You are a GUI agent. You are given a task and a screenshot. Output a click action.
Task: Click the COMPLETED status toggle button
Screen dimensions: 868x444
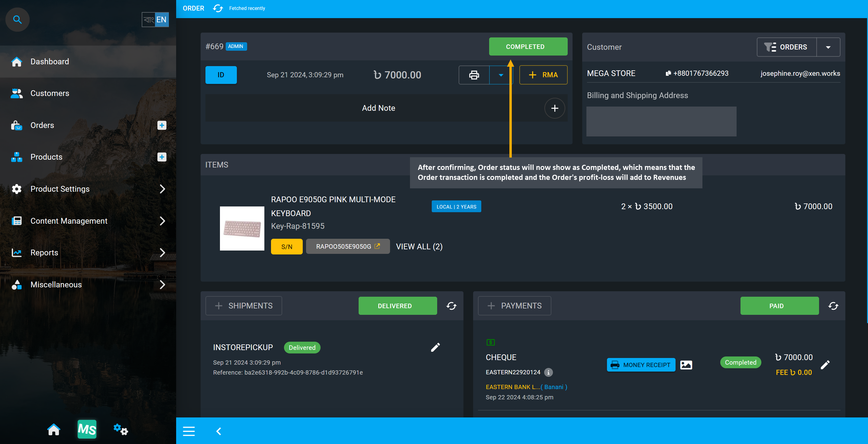525,47
